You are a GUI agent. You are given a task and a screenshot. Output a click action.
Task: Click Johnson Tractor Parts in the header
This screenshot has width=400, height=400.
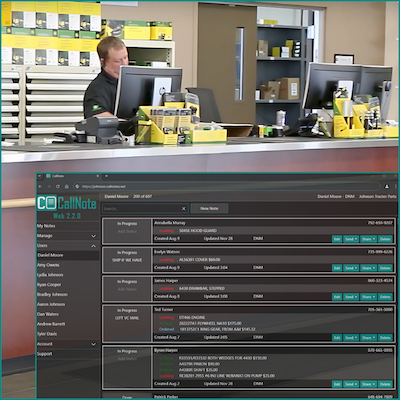tap(378, 197)
